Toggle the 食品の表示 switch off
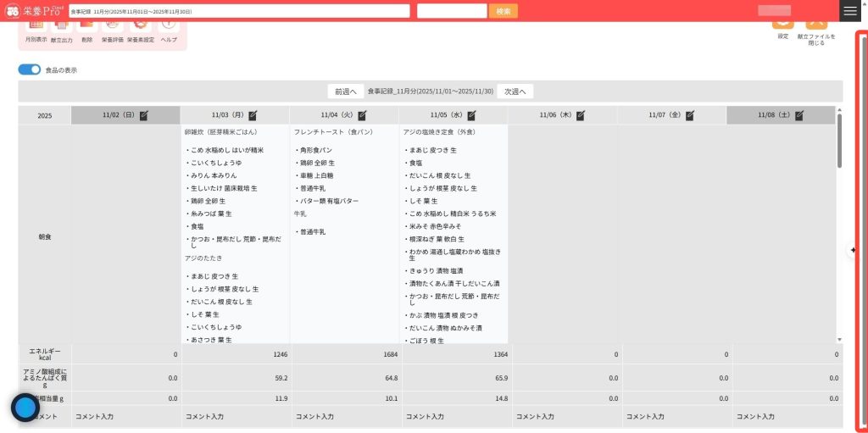The height and width of the screenshot is (433, 868). (30, 70)
